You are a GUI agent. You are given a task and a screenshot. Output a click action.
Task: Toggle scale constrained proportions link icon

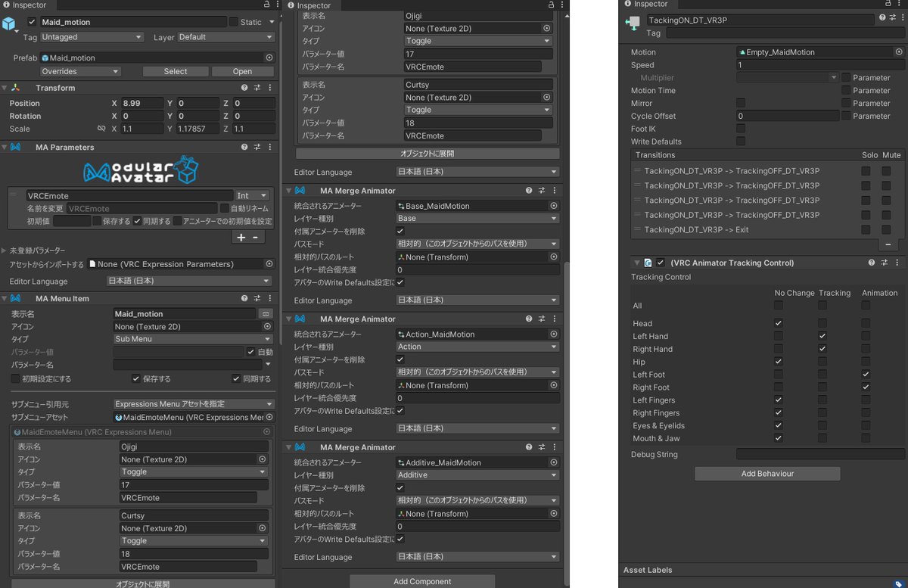pos(101,129)
